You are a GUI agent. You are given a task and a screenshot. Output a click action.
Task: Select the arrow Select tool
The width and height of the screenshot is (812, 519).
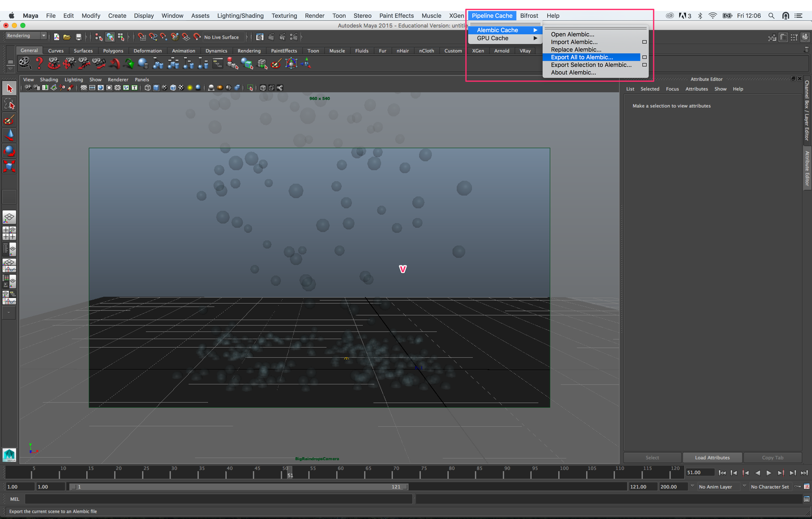coord(9,88)
